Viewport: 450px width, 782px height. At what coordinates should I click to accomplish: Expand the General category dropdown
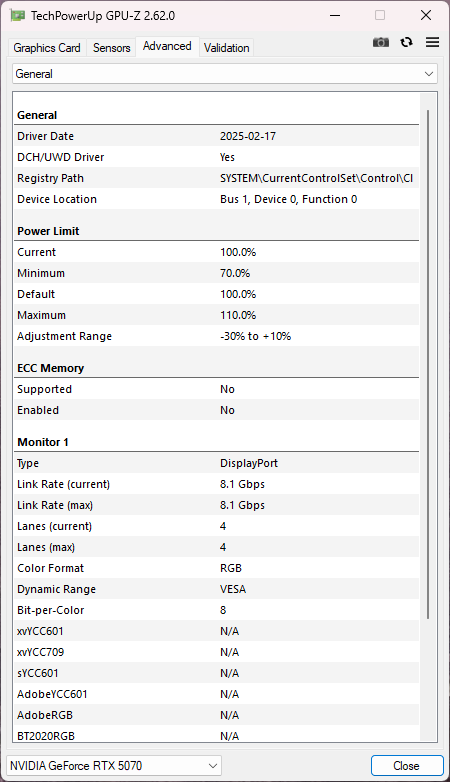225,74
